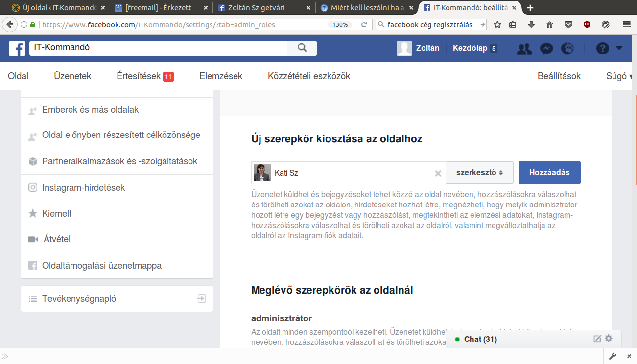The height and width of the screenshot is (364, 637).
Task: Open the Elemzések tab
Action: (x=221, y=76)
